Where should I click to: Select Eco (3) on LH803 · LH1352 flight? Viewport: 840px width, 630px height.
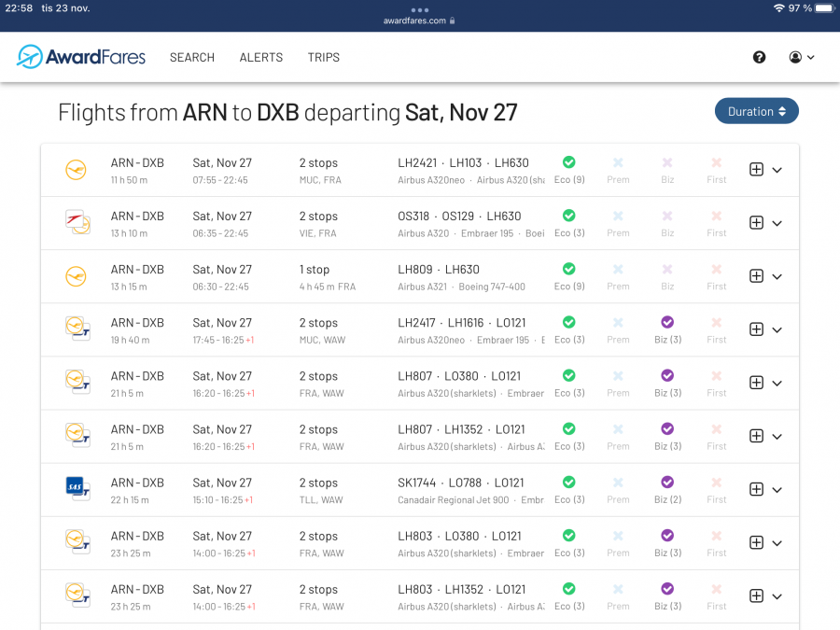[x=569, y=596]
